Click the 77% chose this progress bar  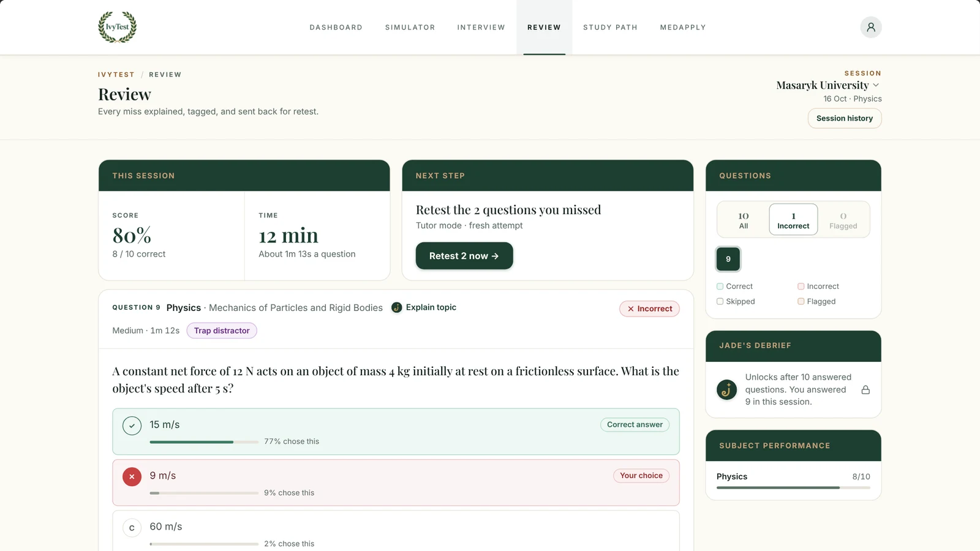click(204, 442)
